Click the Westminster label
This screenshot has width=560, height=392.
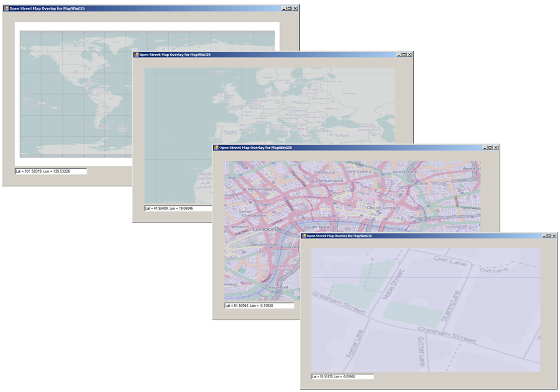(265, 245)
